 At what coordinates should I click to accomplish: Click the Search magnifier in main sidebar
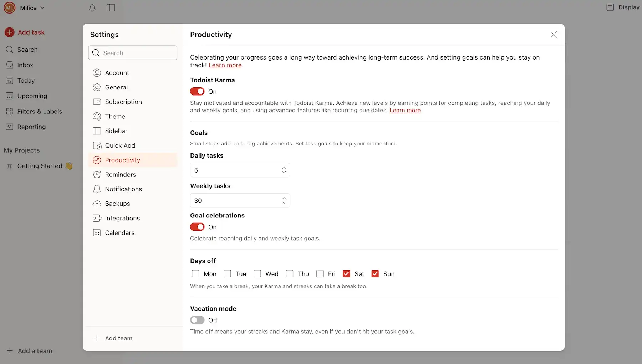click(x=10, y=50)
